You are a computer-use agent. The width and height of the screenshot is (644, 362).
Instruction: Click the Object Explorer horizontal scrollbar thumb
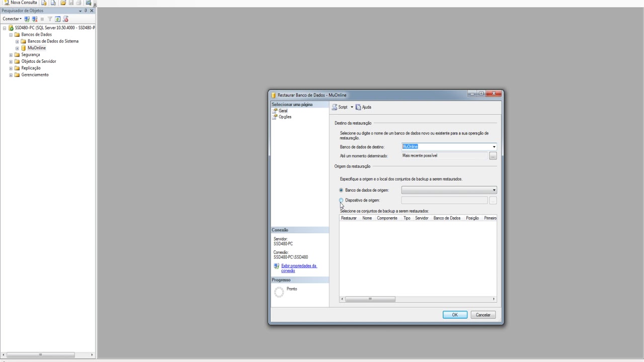[x=40, y=355]
